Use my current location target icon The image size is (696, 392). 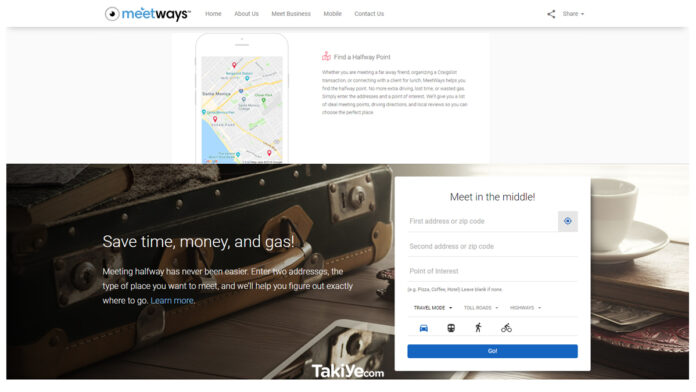[568, 221]
